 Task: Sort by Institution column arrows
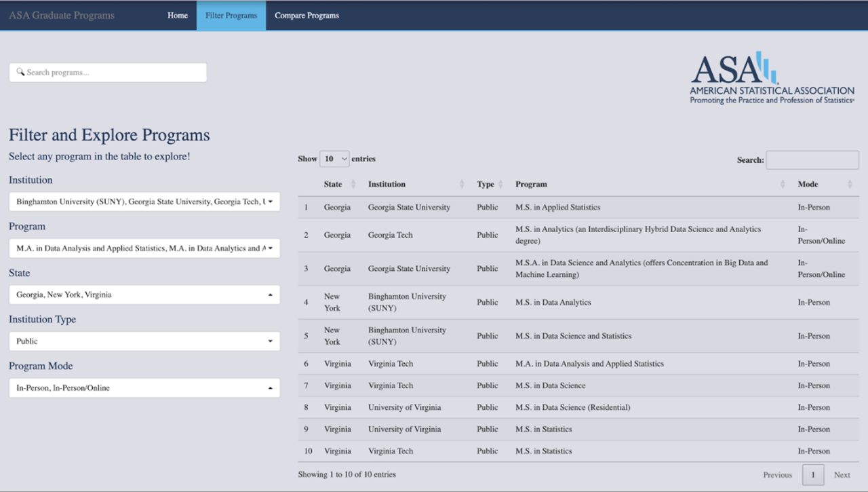(x=462, y=184)
